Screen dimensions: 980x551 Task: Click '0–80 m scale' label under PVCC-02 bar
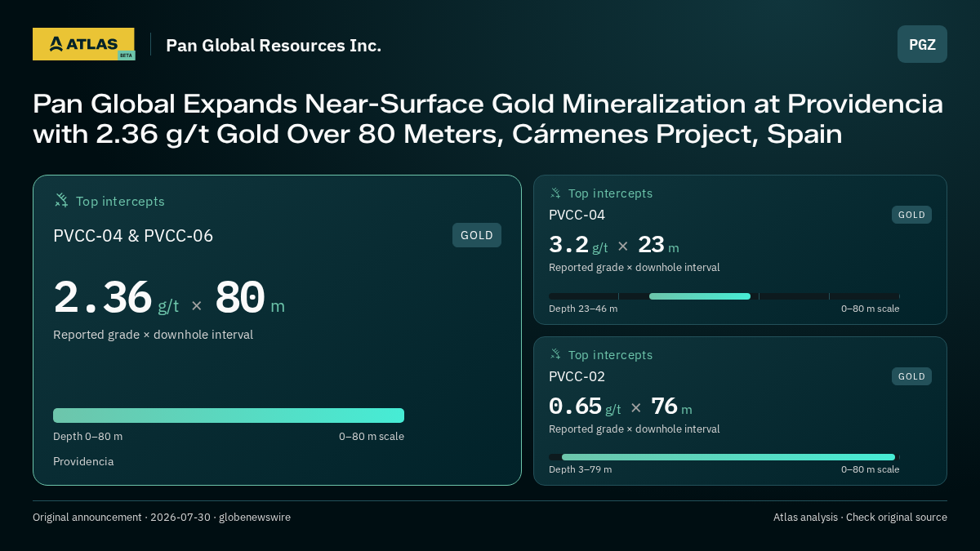point(870,469)
